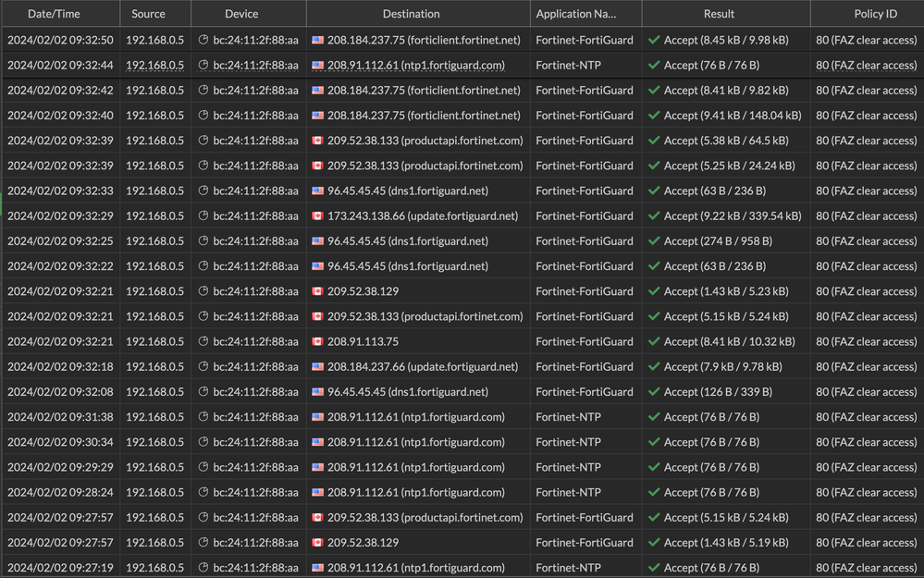Click the device icon in the 09:29:29 row
The height and width of the screenshot is (578, 924).
[203, 467]
